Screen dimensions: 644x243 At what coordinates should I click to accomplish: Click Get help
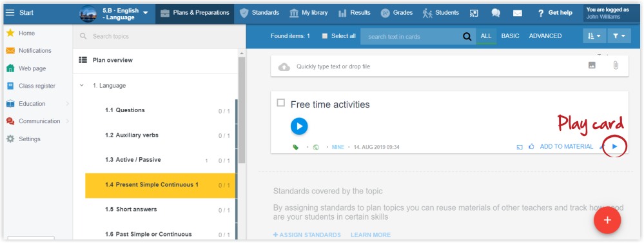click(555, 13)
